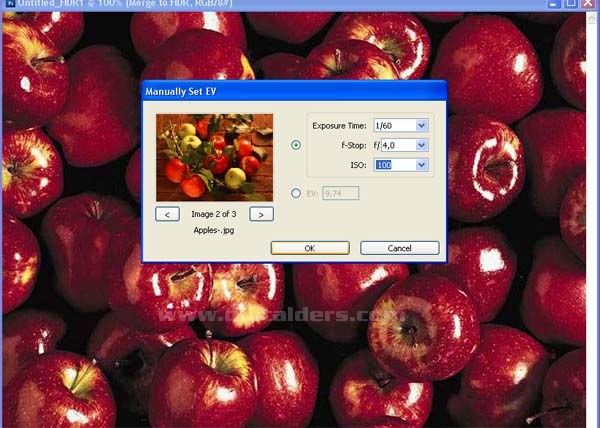
Task: Open the Exposure Time dropdown arrow
Action: pos(421,125)
